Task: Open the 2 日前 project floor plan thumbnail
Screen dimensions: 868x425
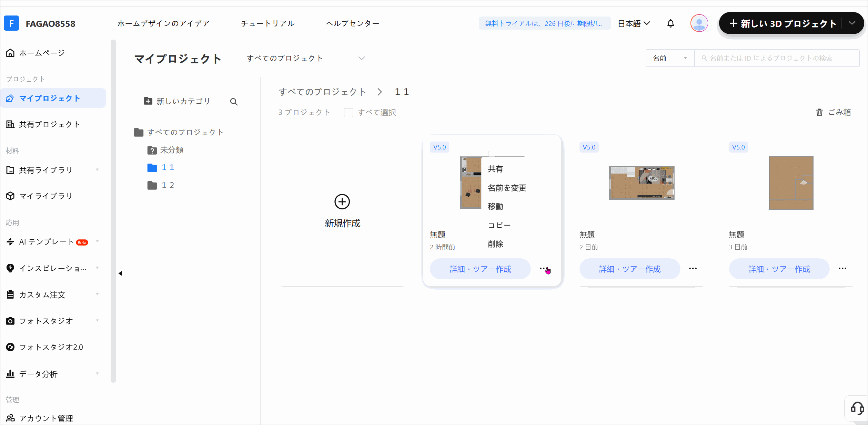Action: 642,183
